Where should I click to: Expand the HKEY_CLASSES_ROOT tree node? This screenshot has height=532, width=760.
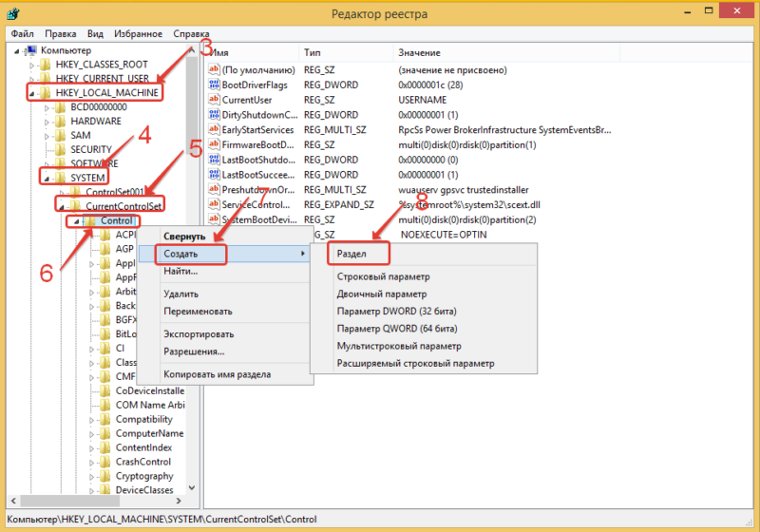pyautogui.click(x=32, y=65)
